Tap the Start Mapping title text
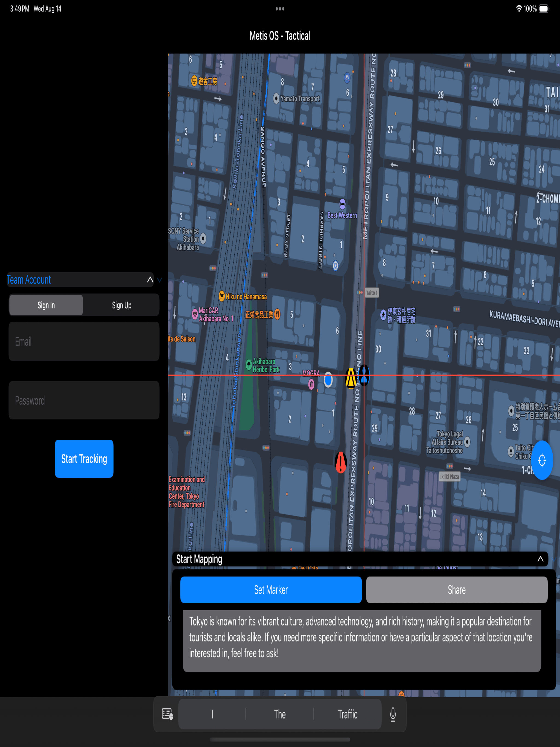 (199, 559)
